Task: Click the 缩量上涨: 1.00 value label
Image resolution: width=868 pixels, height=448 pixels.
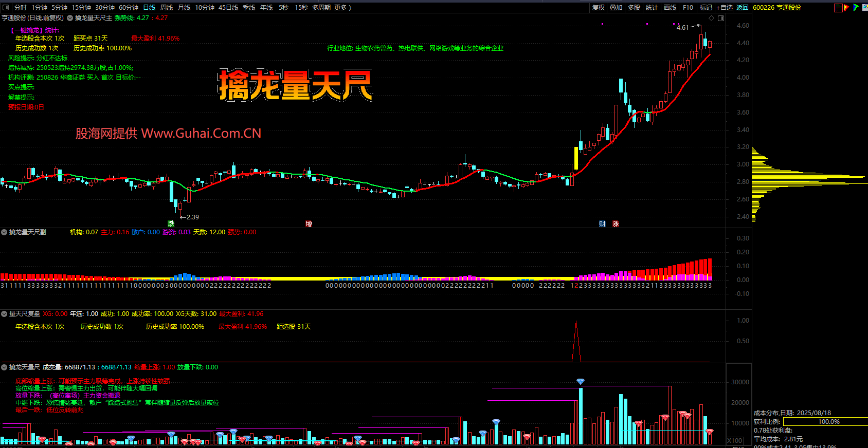Action: click(x=155, y=367)
